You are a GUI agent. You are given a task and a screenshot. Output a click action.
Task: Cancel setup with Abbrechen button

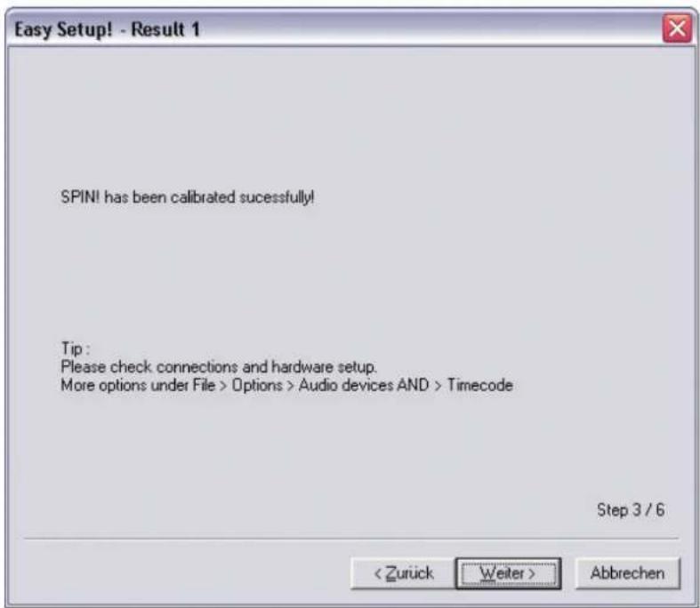pos(628,573)
